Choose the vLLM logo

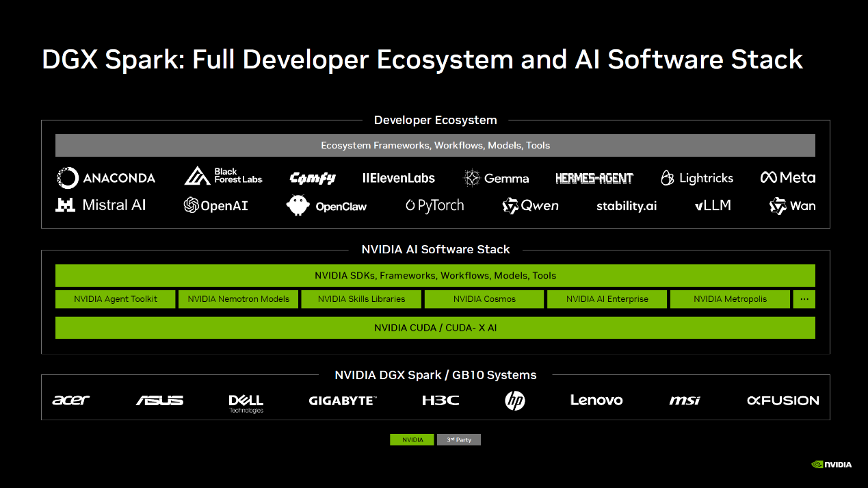(713, 205)
